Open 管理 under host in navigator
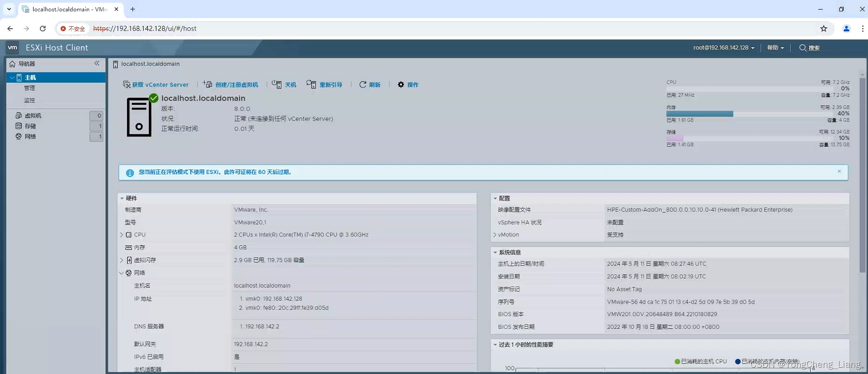The image size is (868, 374). (x=30, y=88)
